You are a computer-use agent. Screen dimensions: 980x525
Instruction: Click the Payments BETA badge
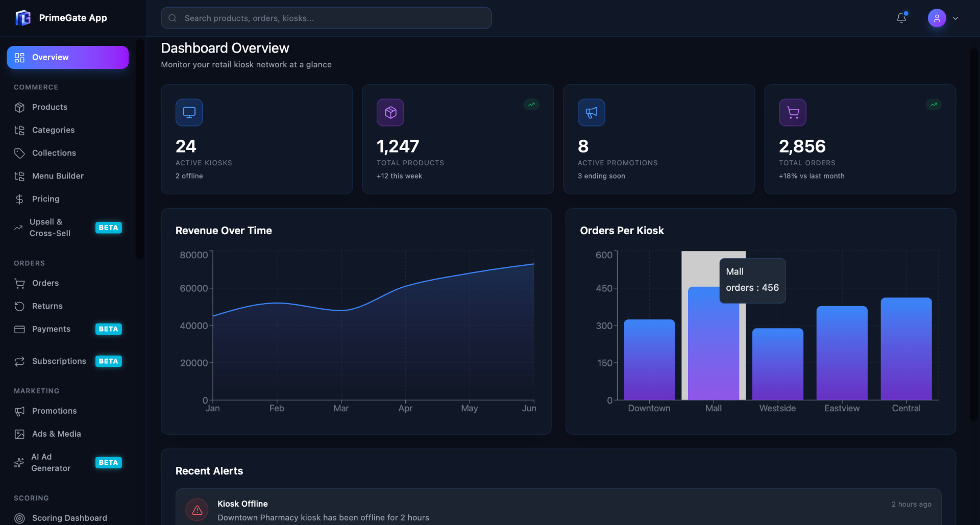[108, 329]
